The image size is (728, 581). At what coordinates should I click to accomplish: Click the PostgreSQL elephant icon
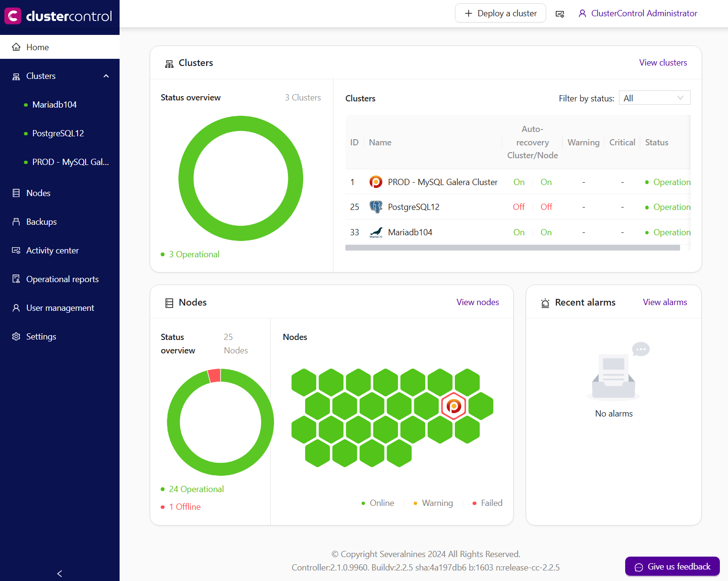pos(376,207)
